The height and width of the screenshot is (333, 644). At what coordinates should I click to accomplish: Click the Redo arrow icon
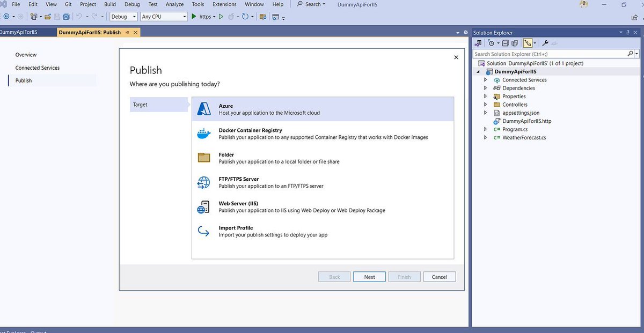click(x=96, y=17)
